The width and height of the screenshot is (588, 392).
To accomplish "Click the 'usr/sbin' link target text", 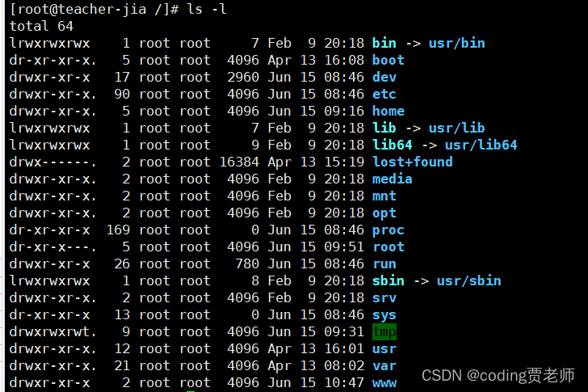I will 468,280.
